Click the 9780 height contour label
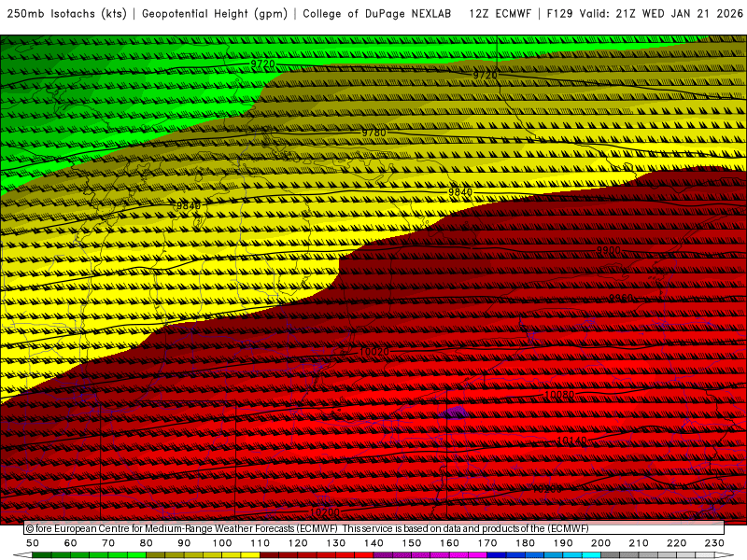Screen dimensions: 747x560 pos(374,133)
